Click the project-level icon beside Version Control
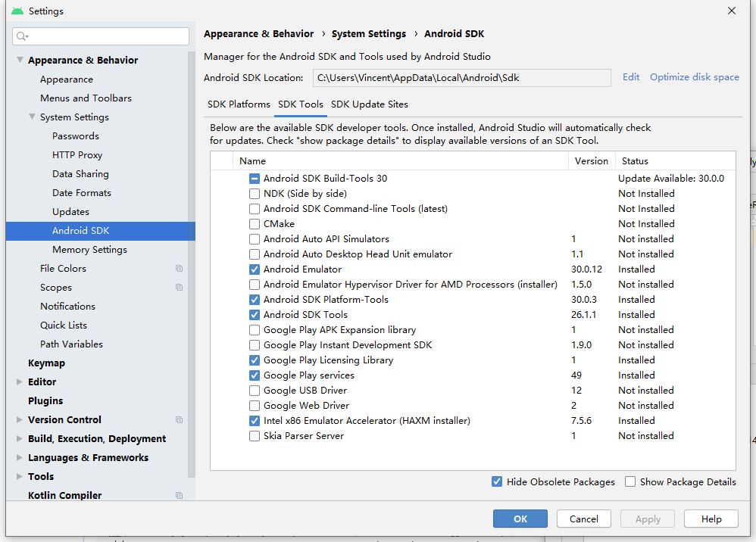 coord(179,420)
